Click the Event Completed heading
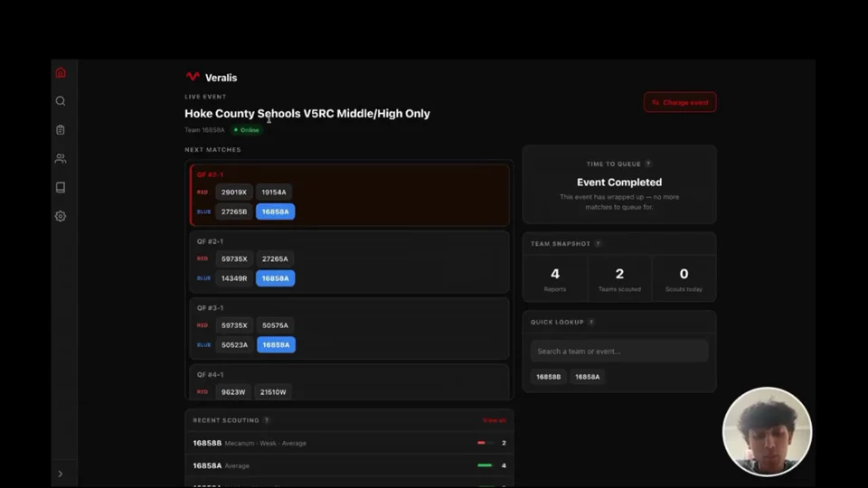This screenshot has height=488, width=868. pos(618,182)
